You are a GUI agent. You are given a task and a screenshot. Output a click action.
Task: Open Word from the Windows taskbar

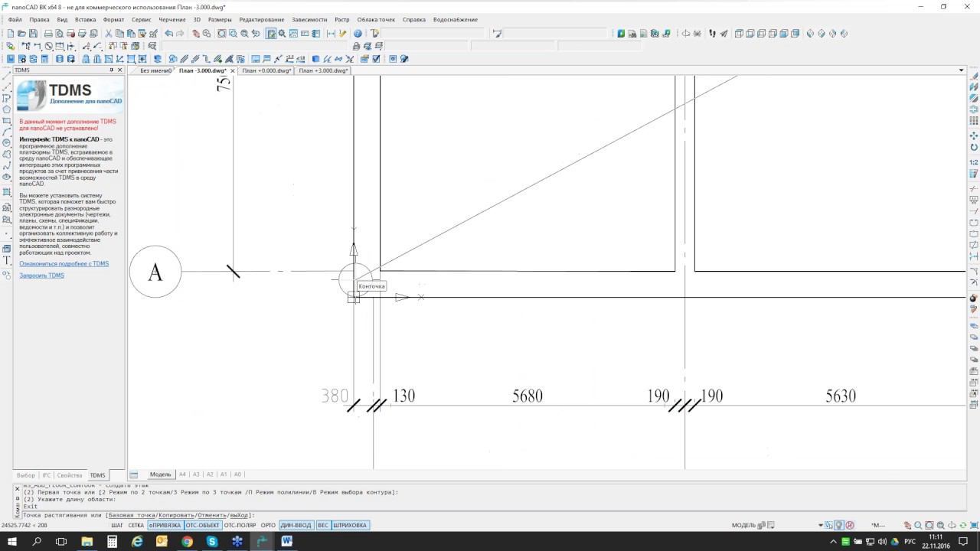[x=287, y=541]
